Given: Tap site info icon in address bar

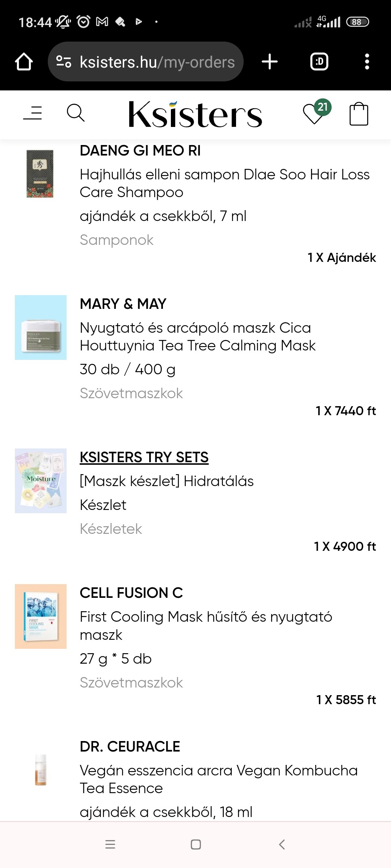Looking at the screenshot, I should (x=64, y=62).
